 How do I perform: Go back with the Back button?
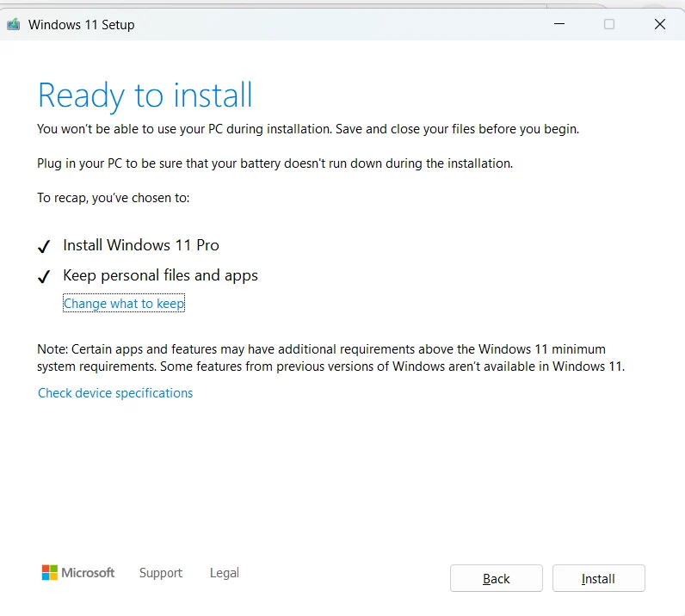[x=497, y=578]
